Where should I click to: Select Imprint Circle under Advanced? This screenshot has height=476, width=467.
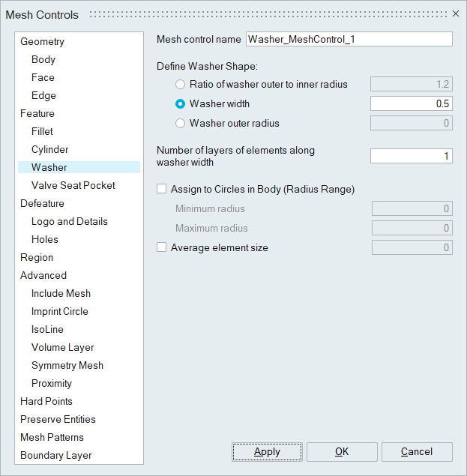(60, 312)
